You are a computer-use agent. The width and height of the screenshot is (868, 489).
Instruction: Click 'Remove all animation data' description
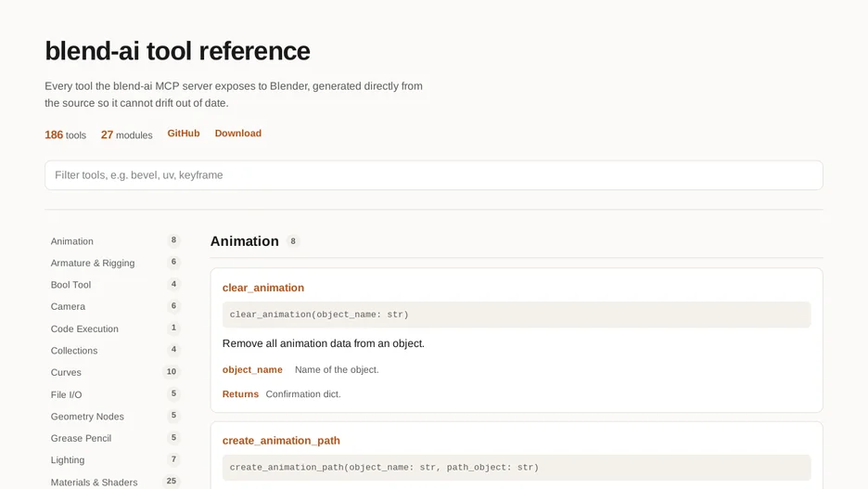[x=324, y=343]
